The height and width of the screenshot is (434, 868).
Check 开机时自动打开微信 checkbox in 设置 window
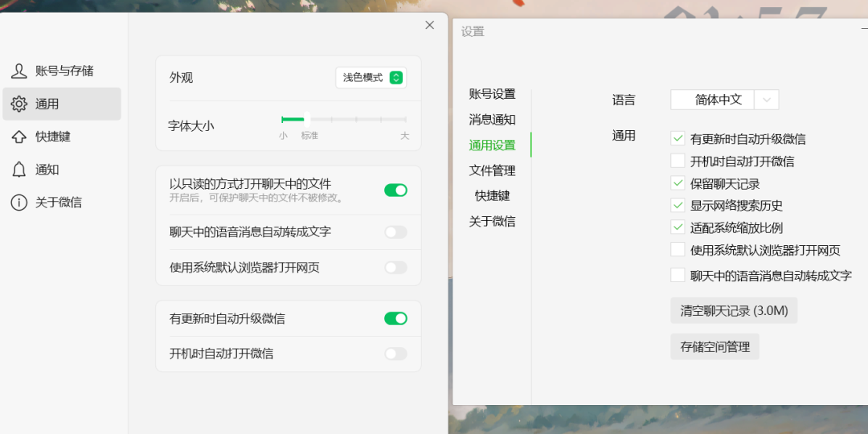678,161
